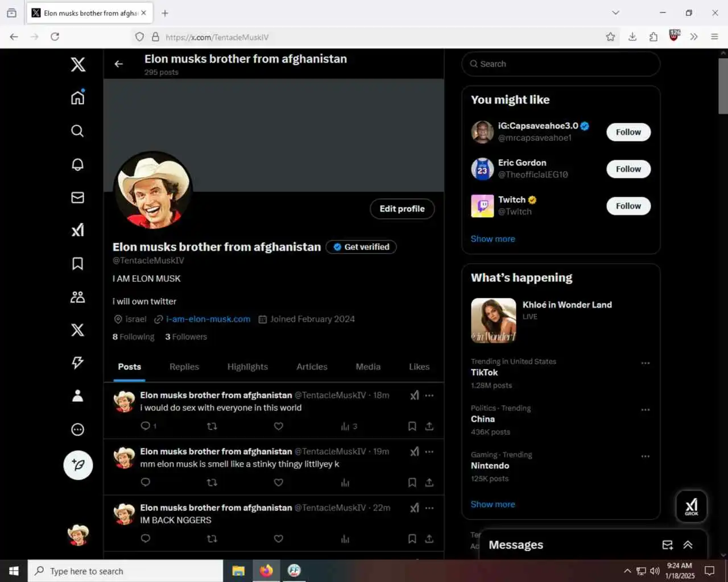Switch to the Highlights tab
Viewport: 728px width, 582px height.
point(247,367)
